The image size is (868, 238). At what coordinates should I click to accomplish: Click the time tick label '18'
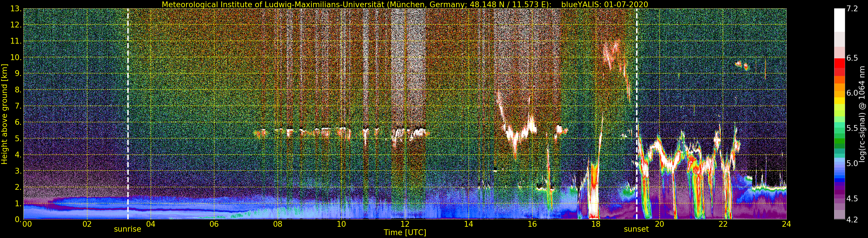point(596,224)
